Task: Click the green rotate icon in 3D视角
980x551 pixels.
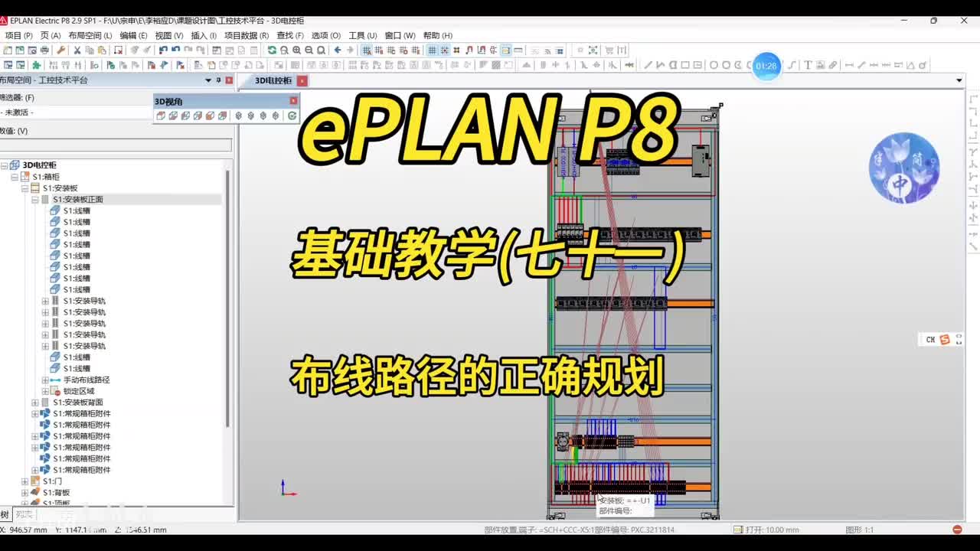Action: click(292, 116)
